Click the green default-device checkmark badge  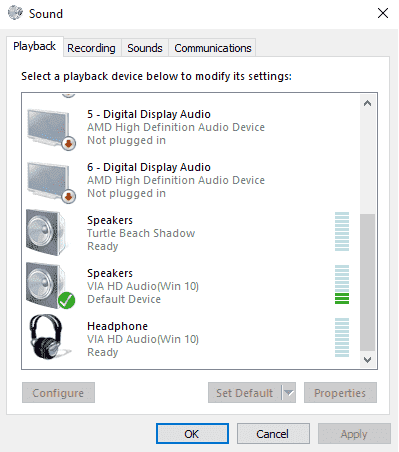coord(67,301)
